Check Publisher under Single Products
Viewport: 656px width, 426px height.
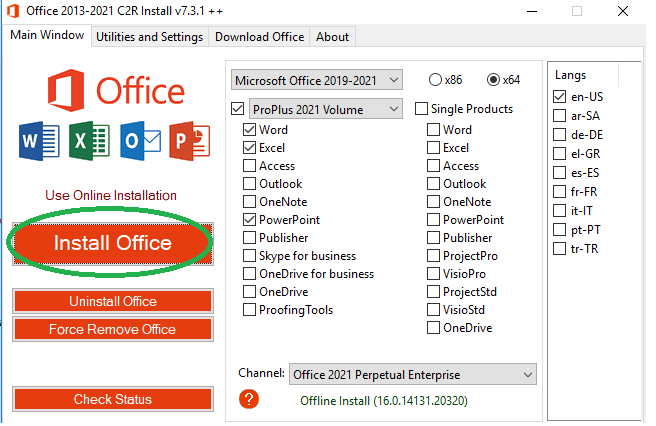433,238
